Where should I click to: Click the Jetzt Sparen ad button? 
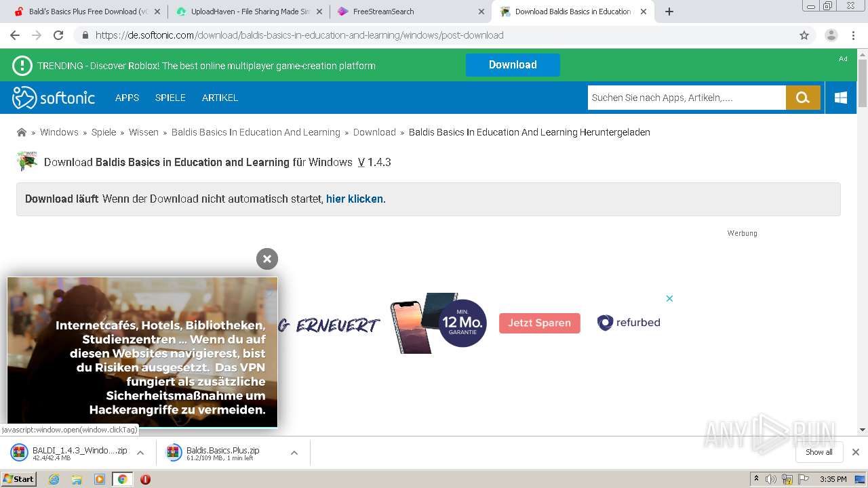tap(540, 323)
